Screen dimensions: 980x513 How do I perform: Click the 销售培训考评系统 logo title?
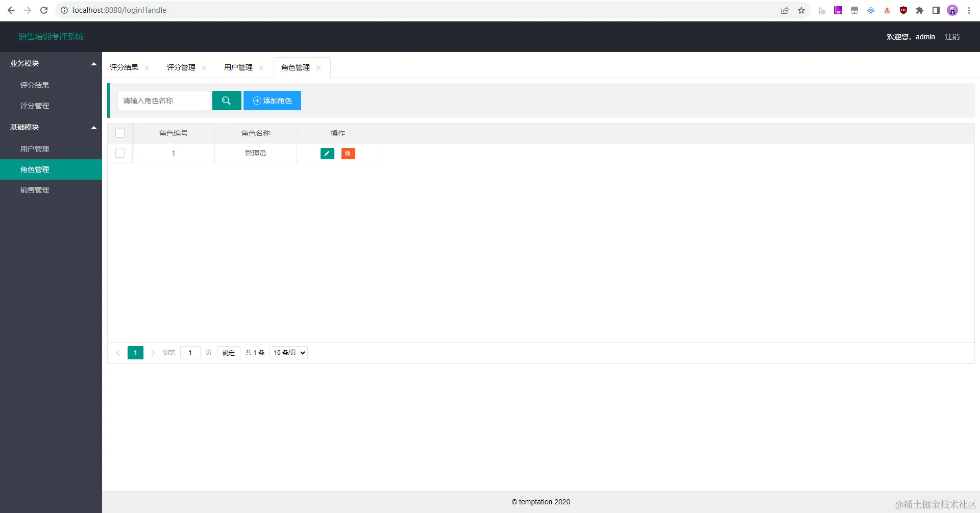click(x=51, y=37)
